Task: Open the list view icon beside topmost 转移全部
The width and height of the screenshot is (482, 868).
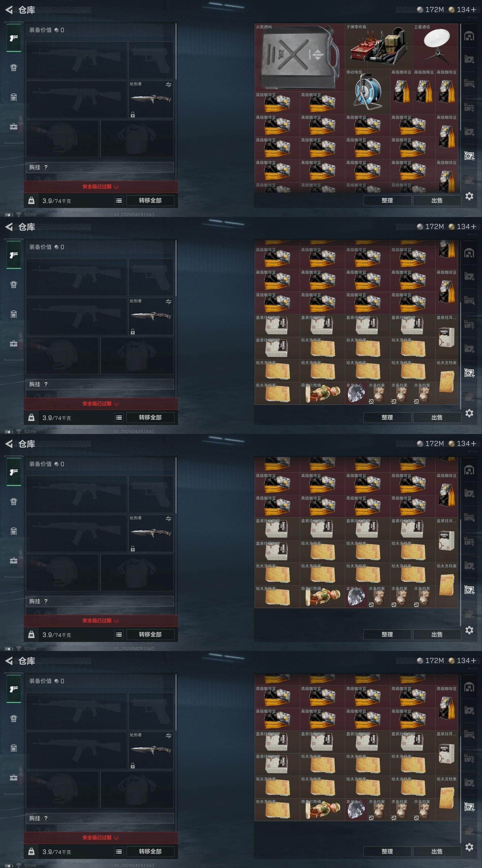Action: coord(119,200)
